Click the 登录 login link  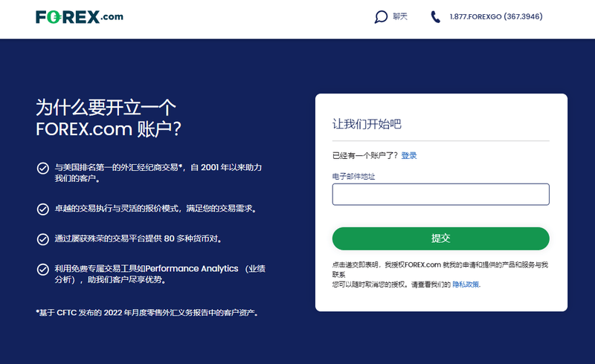(409, 155)
